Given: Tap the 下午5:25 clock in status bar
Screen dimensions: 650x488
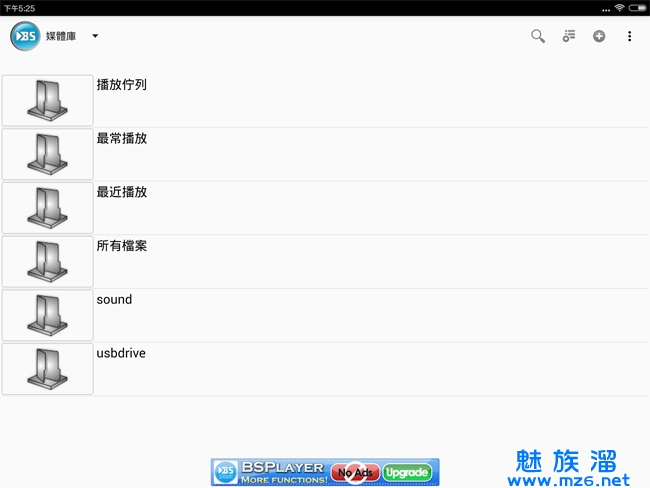Looking at the screenshot, I should (x=19, y=8).
